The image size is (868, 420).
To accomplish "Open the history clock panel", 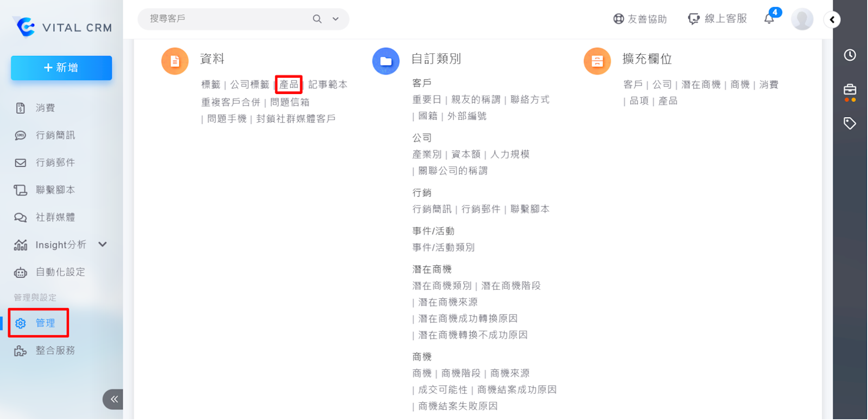I will click(850, 55).
